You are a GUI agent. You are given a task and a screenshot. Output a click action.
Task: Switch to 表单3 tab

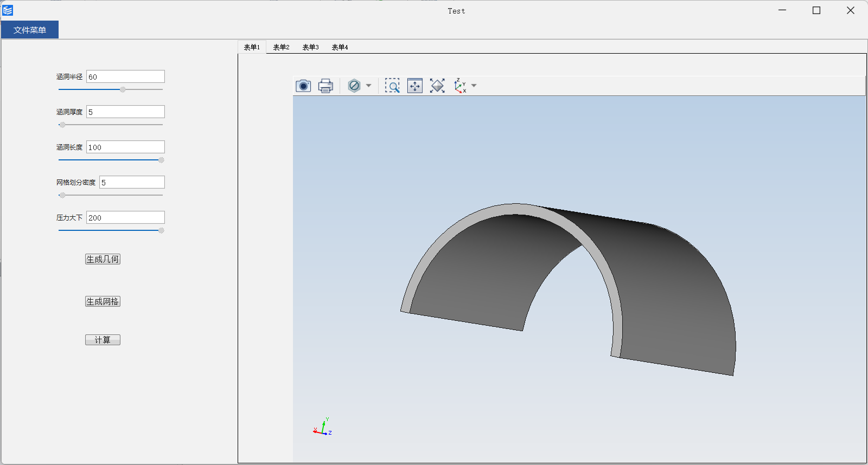tap(310, 47)
